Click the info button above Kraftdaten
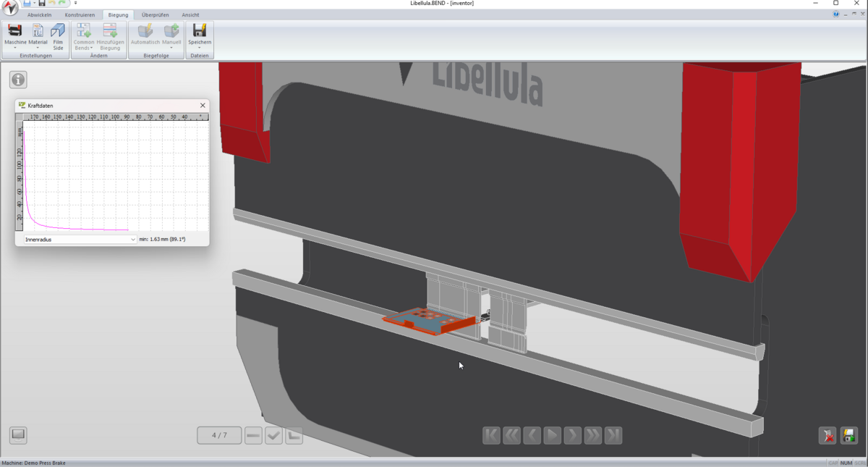The image size is (868, 467). click(18, 80)
